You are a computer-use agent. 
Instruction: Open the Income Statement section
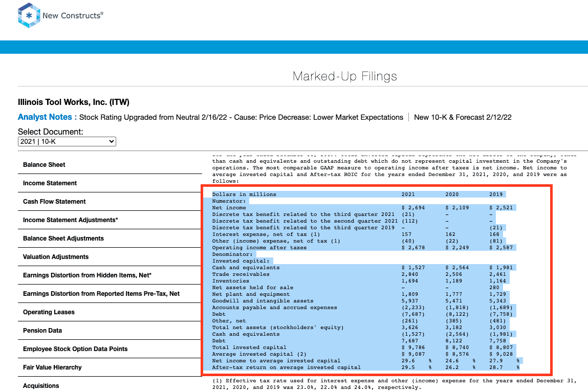click(50, 183)
